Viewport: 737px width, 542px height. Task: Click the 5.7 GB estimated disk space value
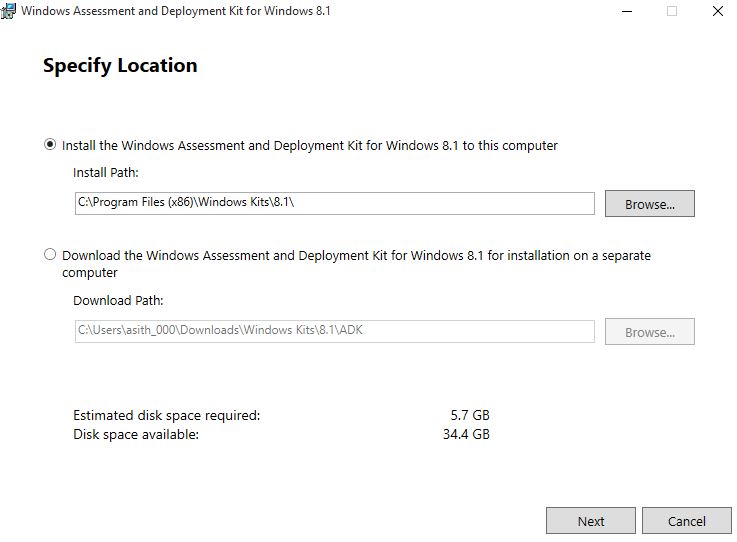(470, 415)
